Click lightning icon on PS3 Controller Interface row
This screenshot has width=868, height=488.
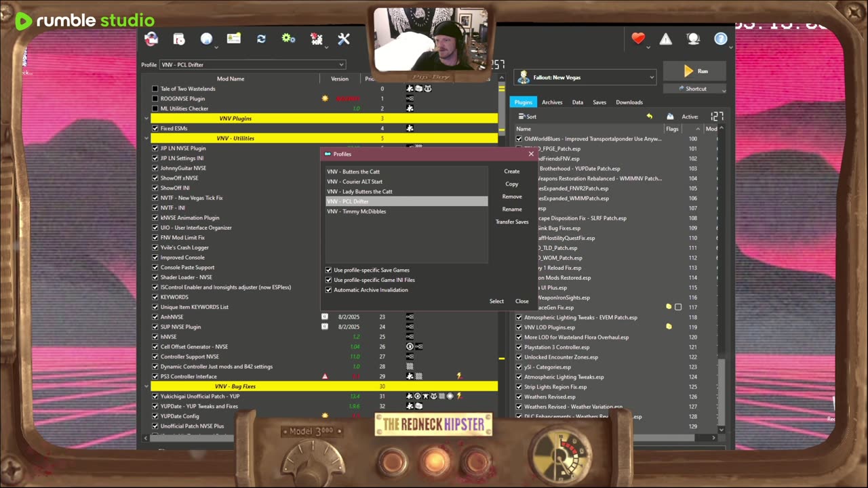[459, 376]
